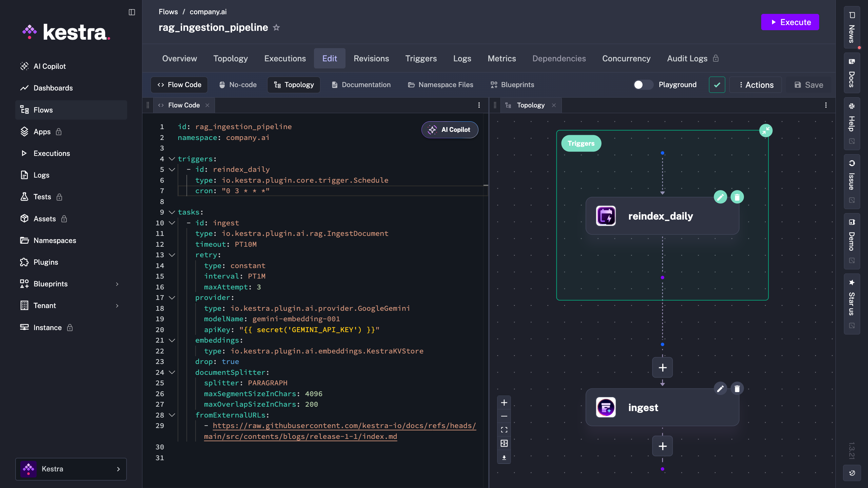Open the Issue GitHub link

coord(852,182)
